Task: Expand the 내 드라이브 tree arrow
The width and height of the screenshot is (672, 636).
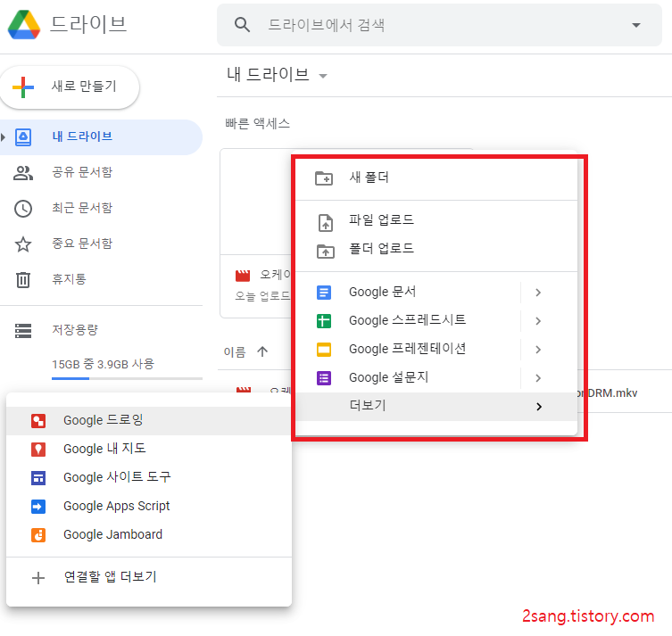Action: click(x=4, y=137)
